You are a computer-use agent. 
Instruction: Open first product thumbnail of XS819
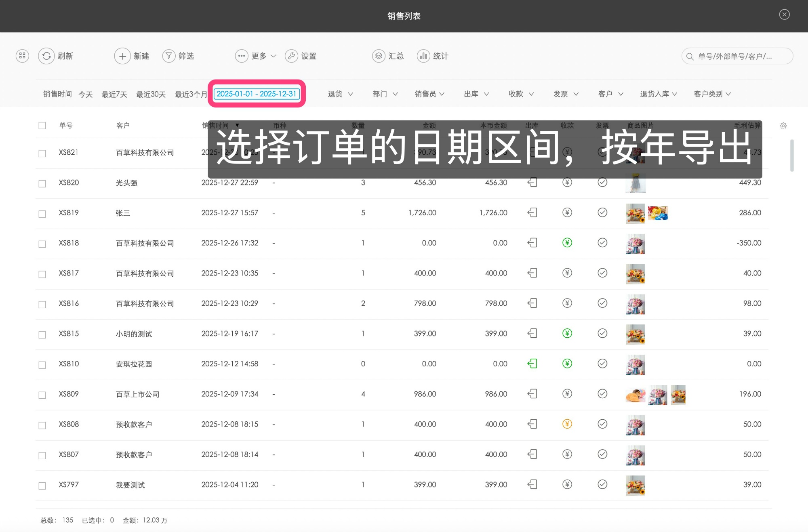tap(635, 213)
